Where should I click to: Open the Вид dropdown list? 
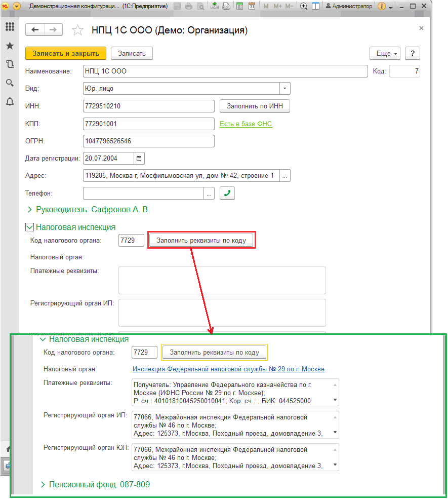284,88
